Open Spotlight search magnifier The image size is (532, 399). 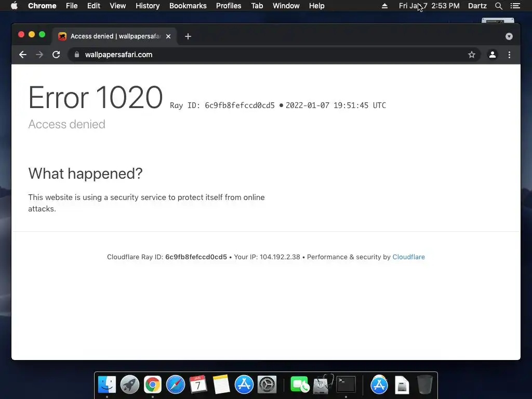[x=498, y=6]
